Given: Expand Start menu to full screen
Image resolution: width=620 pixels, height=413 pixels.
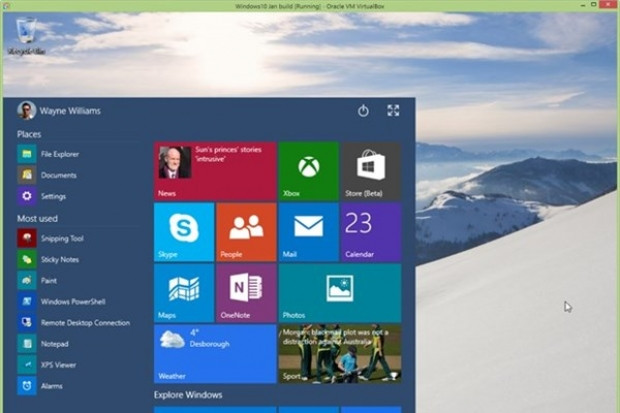Looking at the screenshot, I should coord(393,110).
